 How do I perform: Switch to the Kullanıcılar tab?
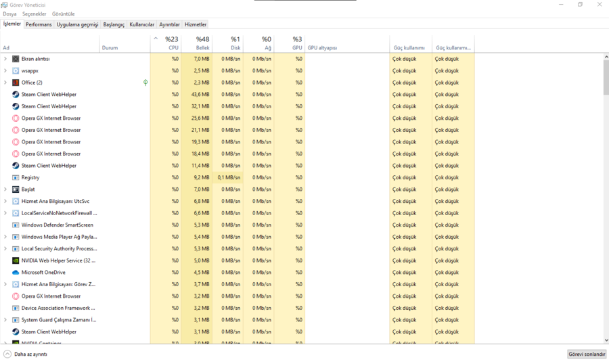142,24
